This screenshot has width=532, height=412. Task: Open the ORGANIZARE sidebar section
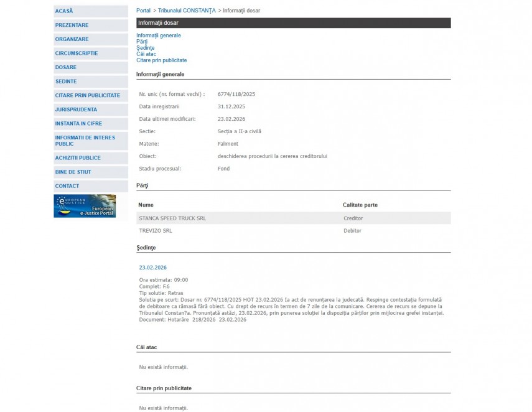tap(72, 39)
